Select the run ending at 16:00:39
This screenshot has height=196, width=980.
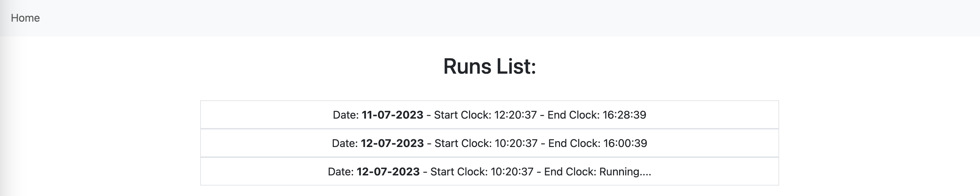tap(490, 143)
